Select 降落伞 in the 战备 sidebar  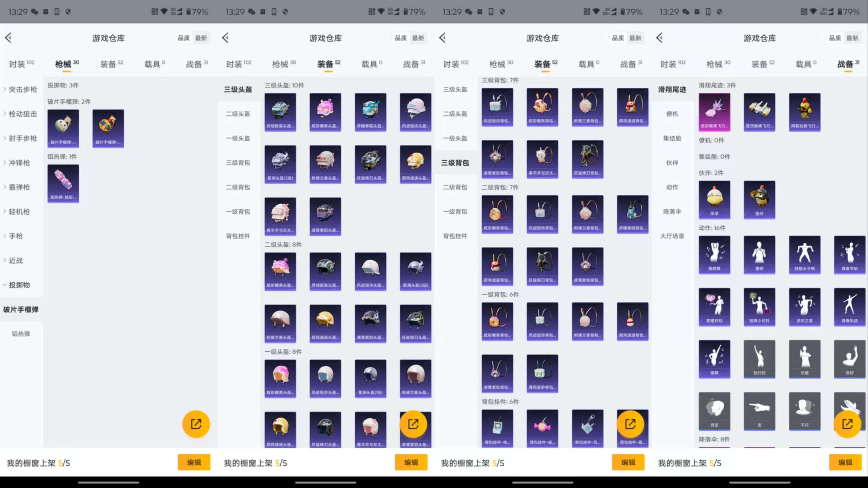tap(672, 211)
